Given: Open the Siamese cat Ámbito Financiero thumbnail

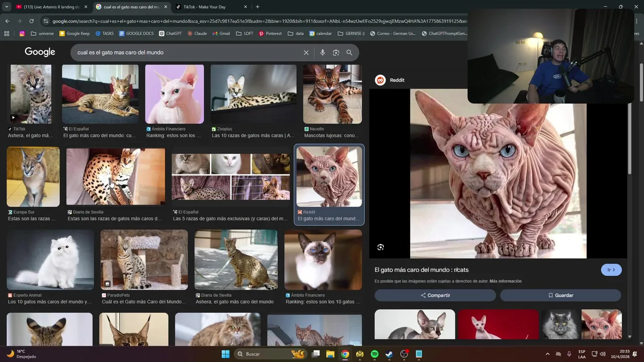Looking at the screenshot, I should [323, 259].
